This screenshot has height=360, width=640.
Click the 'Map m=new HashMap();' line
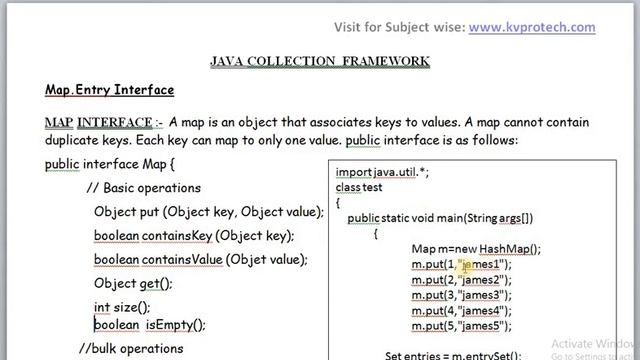point(476,249)
